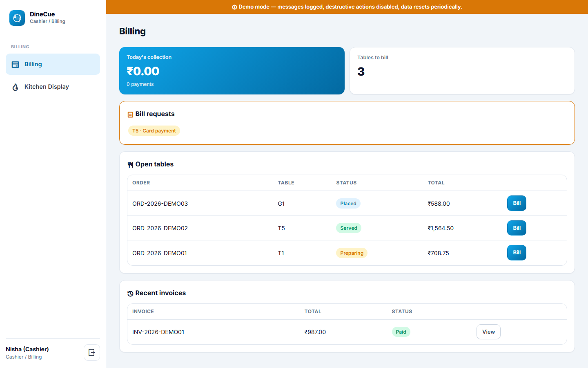Viewport: 588px width, 368px height.
Task: Click table cell G1
Action: (281, 204)
